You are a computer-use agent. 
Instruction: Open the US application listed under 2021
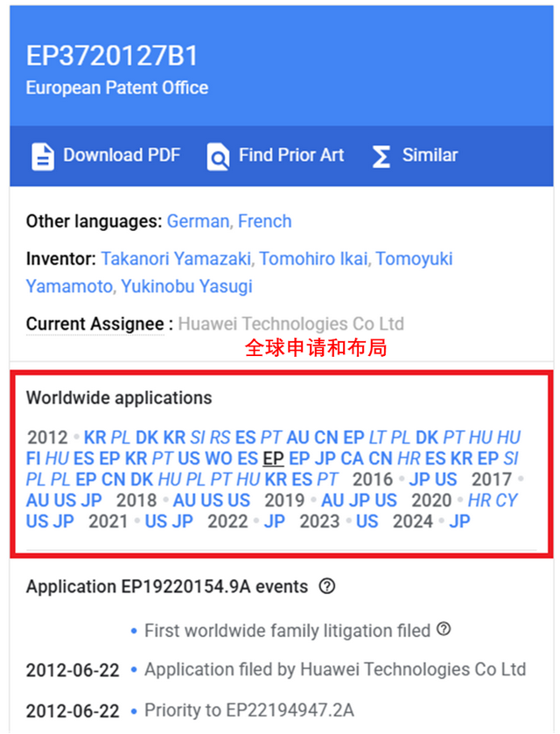click(x=156, y=521)
